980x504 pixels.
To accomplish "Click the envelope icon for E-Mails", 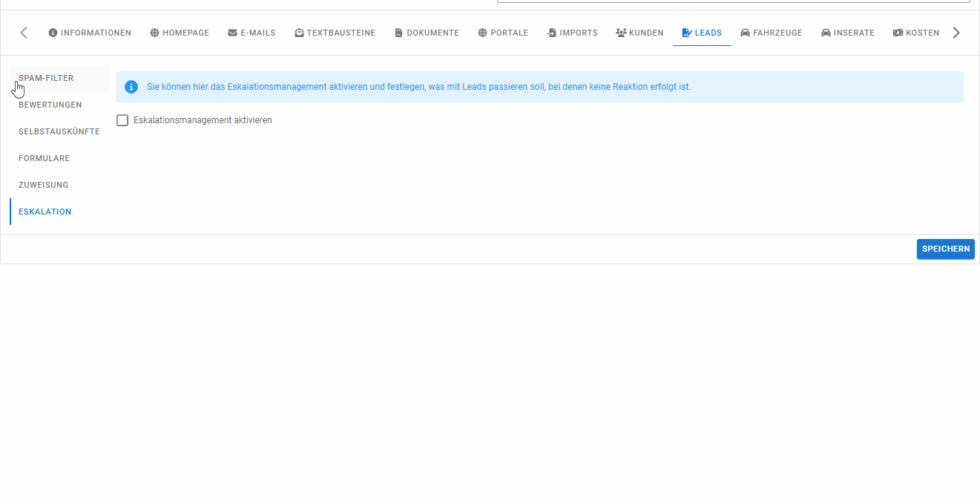I will point(232,33).
